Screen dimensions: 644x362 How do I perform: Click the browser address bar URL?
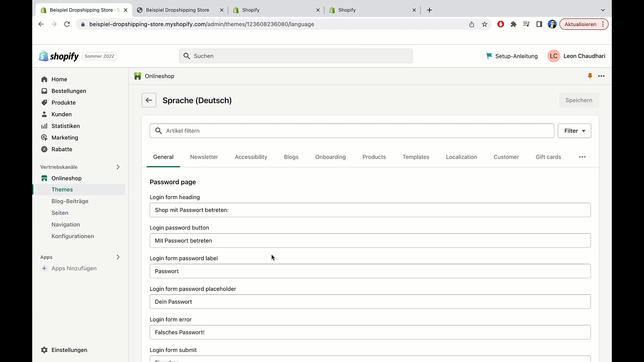tap(202, 24)
